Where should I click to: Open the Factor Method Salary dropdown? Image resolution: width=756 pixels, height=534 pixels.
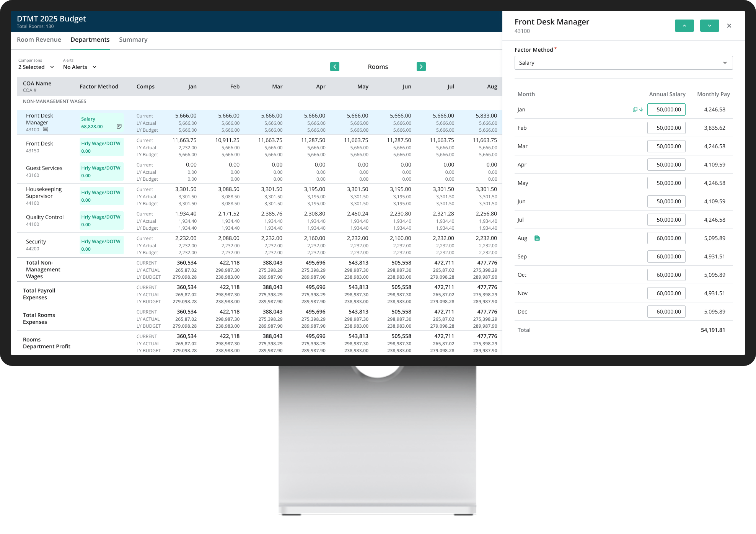tap(623, 63)
